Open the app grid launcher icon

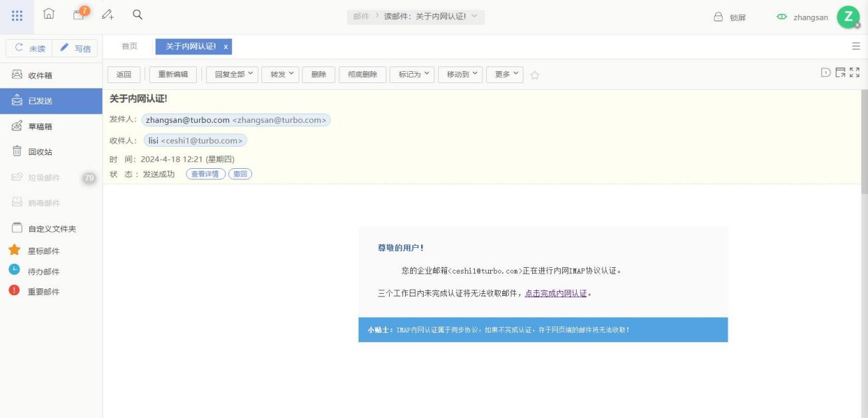[x=17, y=16]
